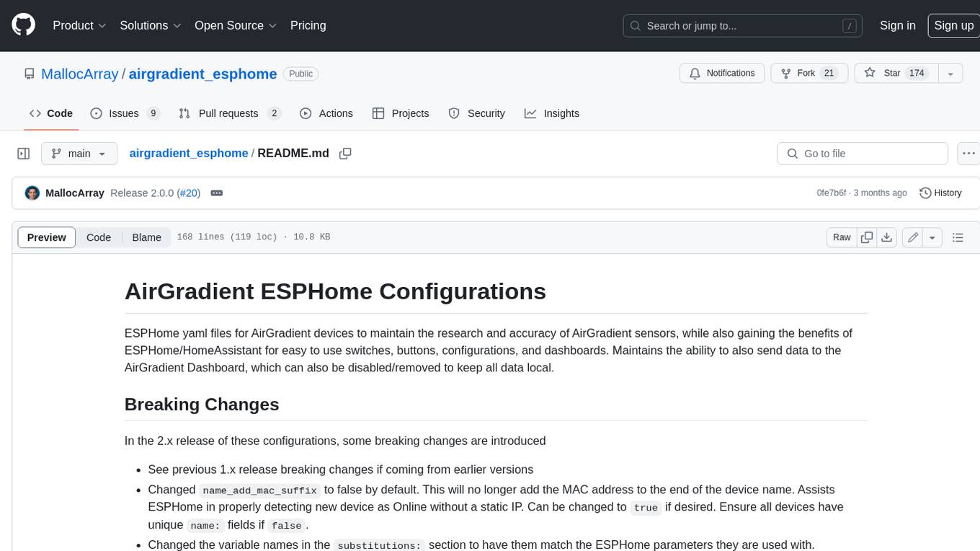The width and height of the screenshot is (980, 551).
Task: Expand the commit message details
Action: [216, 193]
